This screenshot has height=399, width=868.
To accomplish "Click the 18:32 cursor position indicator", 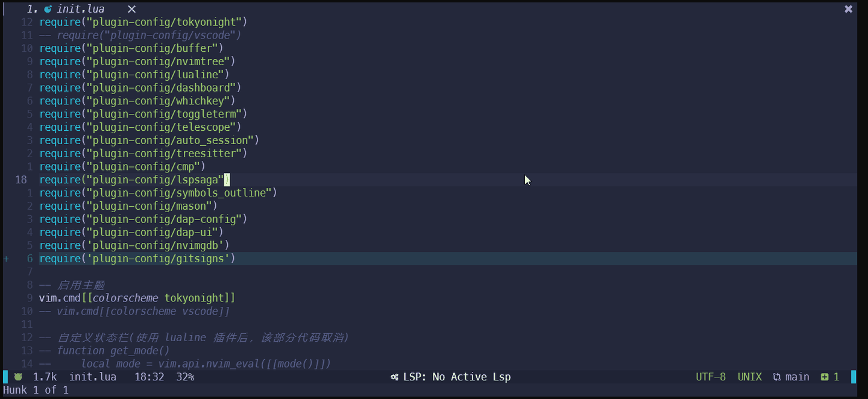I will click(x=149, y=377).
